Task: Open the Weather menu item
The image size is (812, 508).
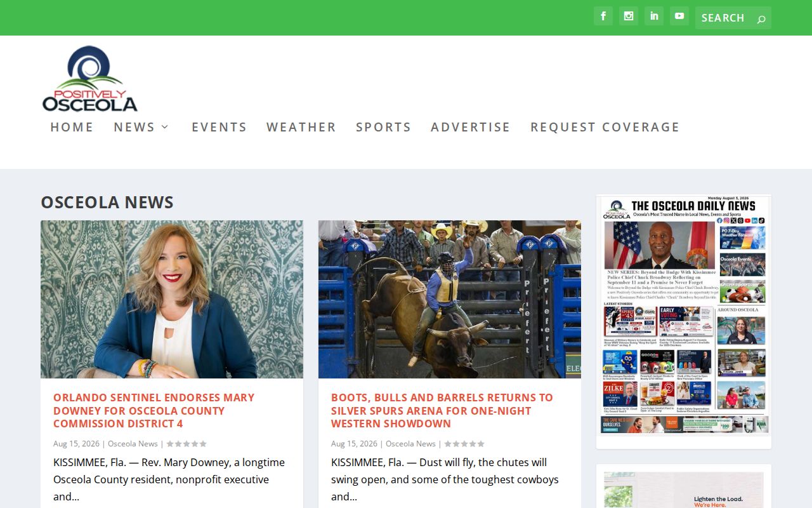Action: 301,127
